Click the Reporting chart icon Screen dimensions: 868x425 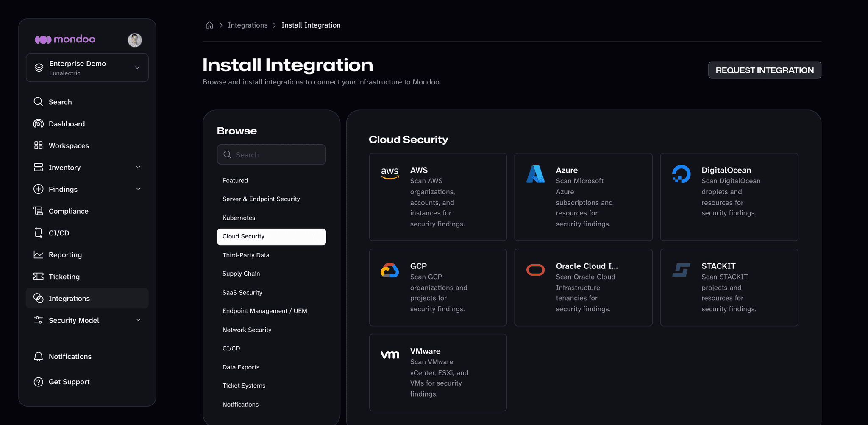pos(38,254)
